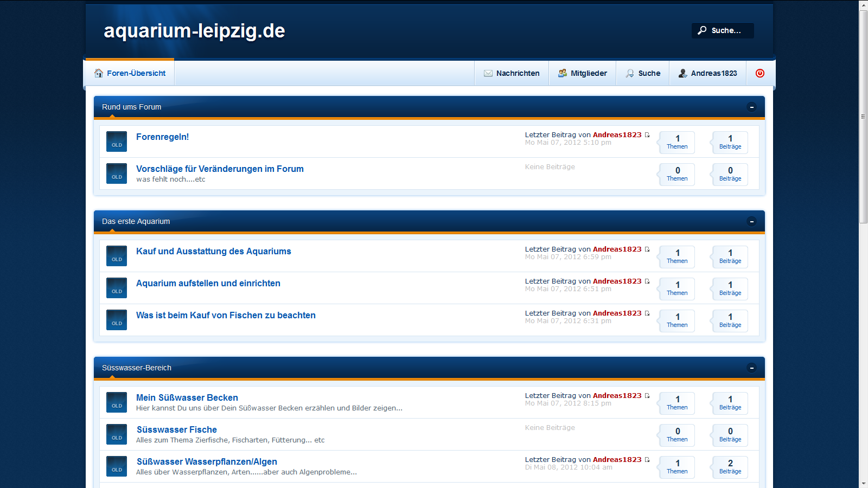
Task: Click the Rund ums Forum category title
Action: [x=132, y=107]
